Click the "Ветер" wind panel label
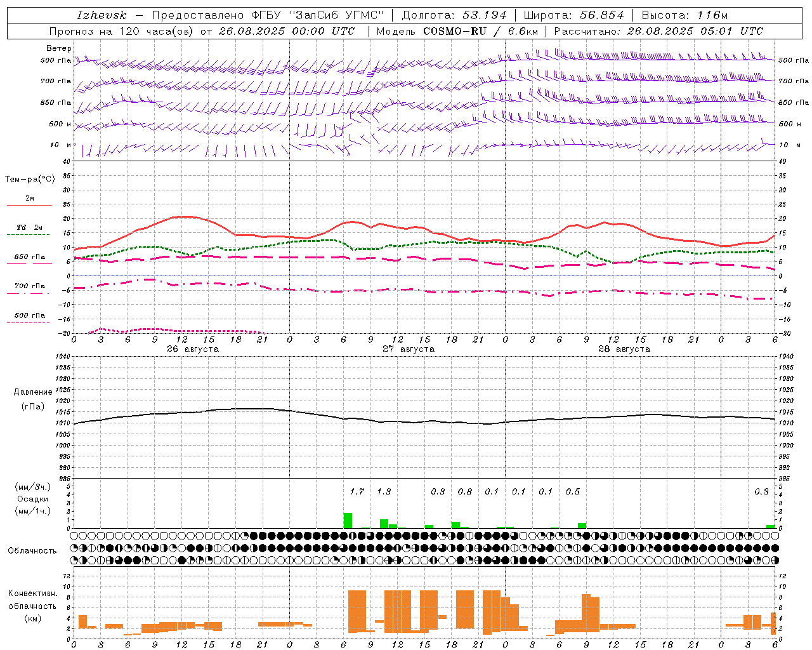Viewport: 812px width, 650px height. pos(58,48)
